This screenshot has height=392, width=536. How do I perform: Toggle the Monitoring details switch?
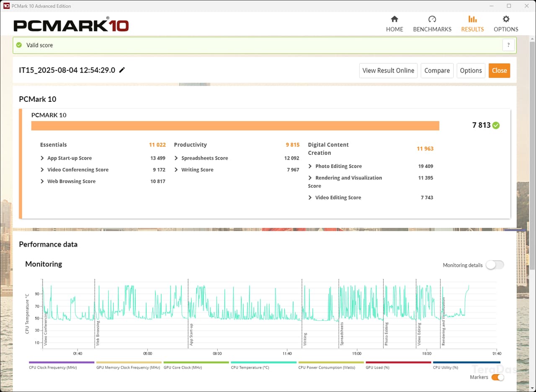495,265
